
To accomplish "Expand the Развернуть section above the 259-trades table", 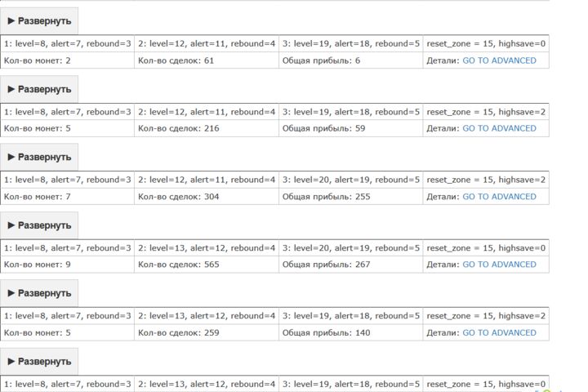I will [39, 293].
